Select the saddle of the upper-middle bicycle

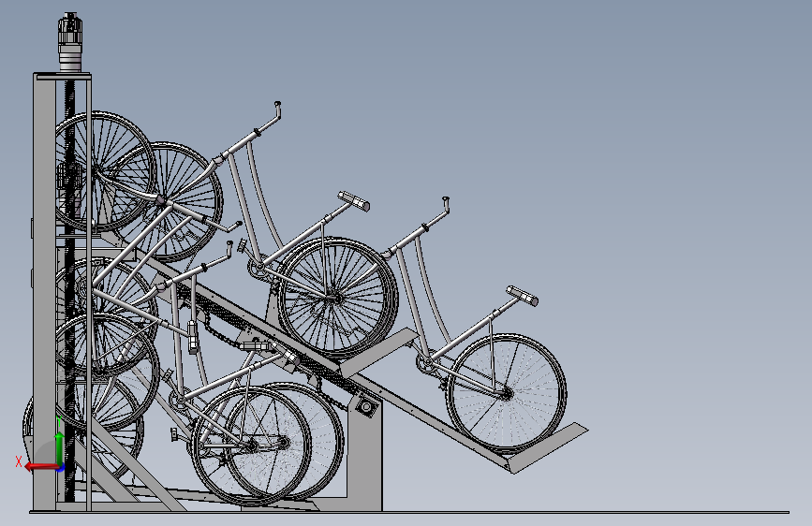[354, 201]
